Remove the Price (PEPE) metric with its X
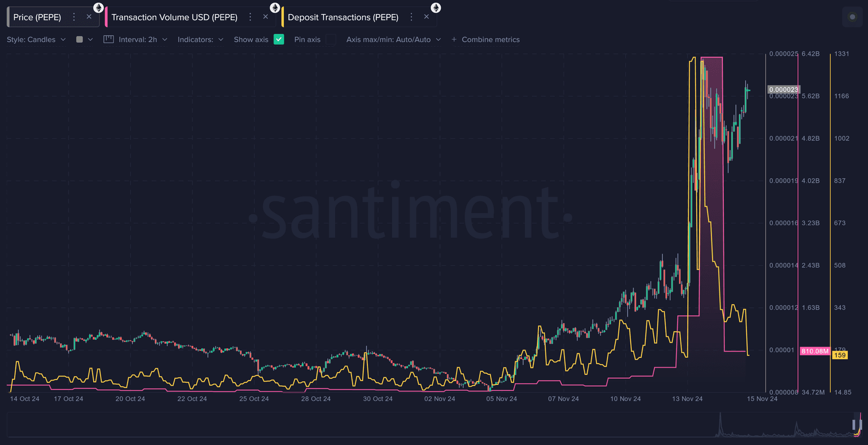The image size is (868, 445). coord(89,17)
